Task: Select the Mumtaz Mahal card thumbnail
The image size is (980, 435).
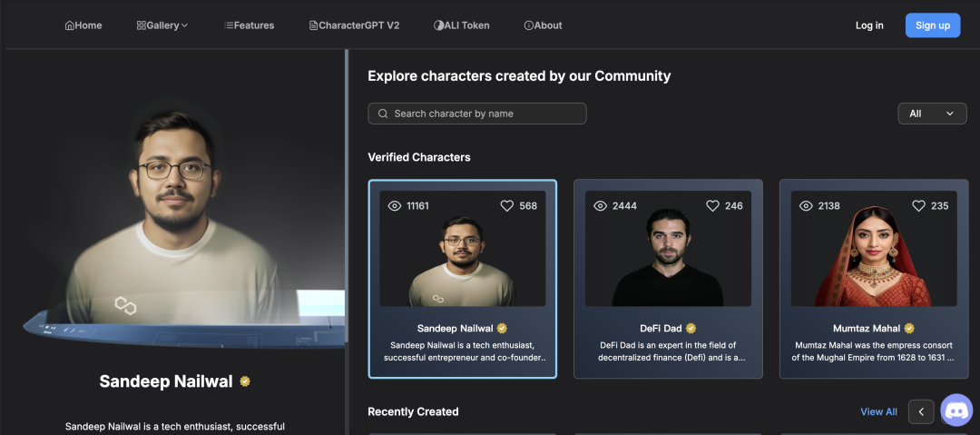Action: point(874,249)
